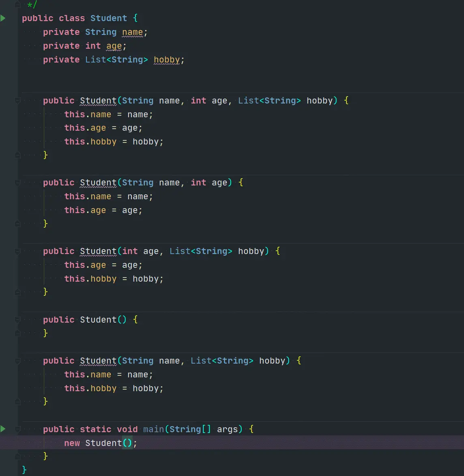Click the "main" method name
Viewport: 464px width, 476px height.
click(154, 429)
